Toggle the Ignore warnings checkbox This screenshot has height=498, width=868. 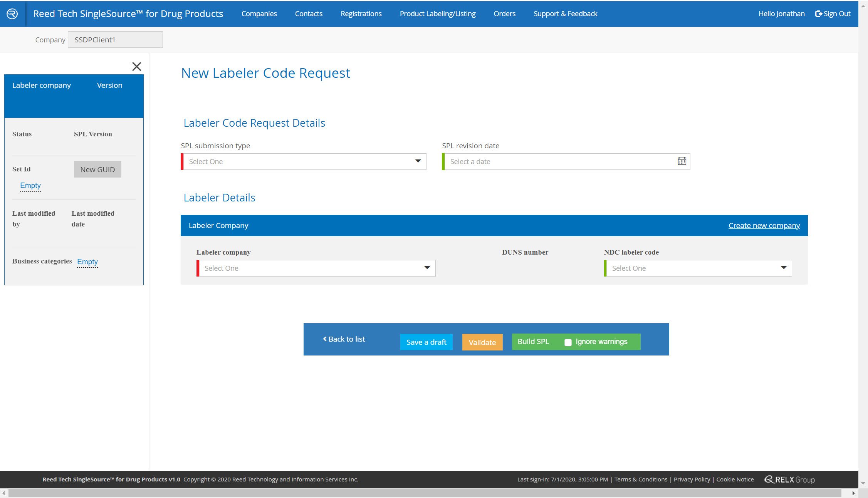click(567, 342)
